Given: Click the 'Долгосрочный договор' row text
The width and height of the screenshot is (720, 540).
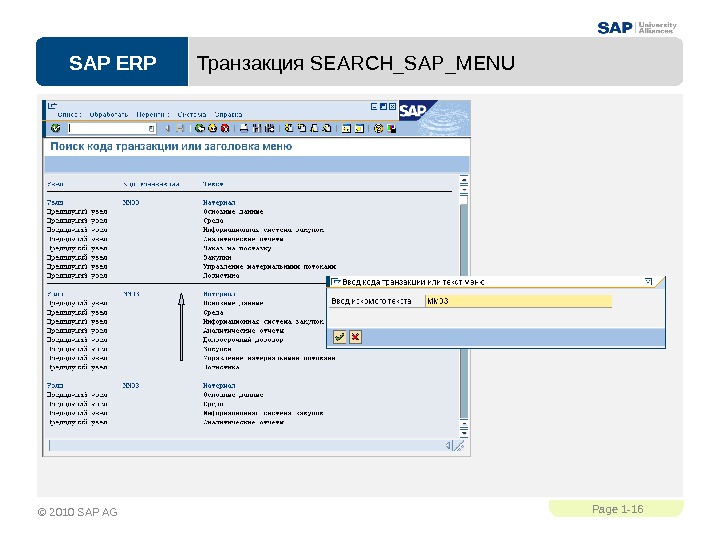Looking at the screenshot, I should (243, 340).
